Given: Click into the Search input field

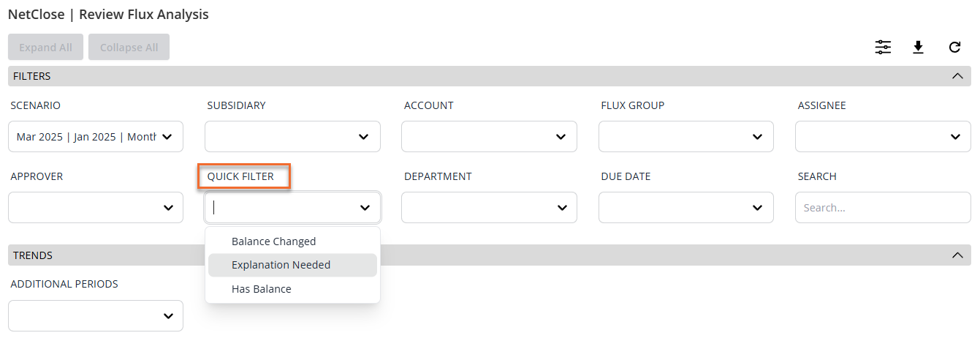Looking at the screenshot, I should (883, 208).
